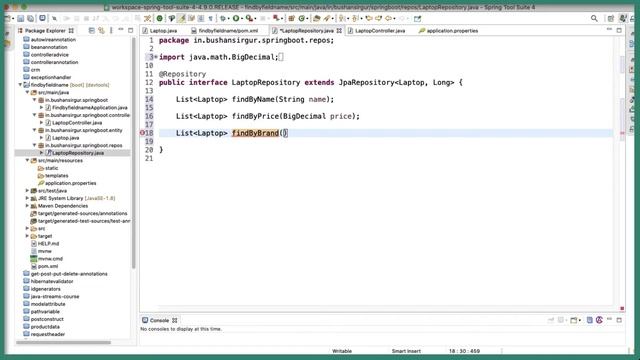This screenshot has height=360, width=640.
Task: Select pom.xml in Package Explorer
Action: [x=48, y=266]
